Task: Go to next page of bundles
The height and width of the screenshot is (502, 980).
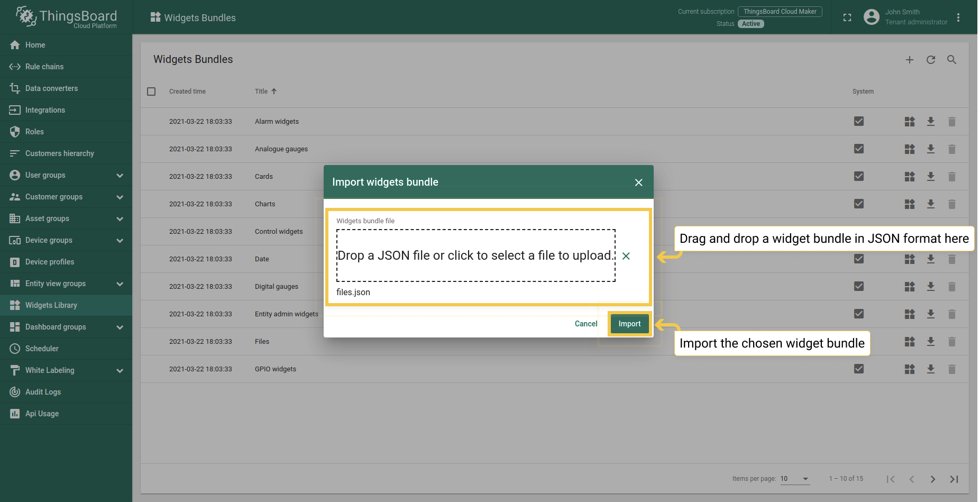Action: point(933,479)
